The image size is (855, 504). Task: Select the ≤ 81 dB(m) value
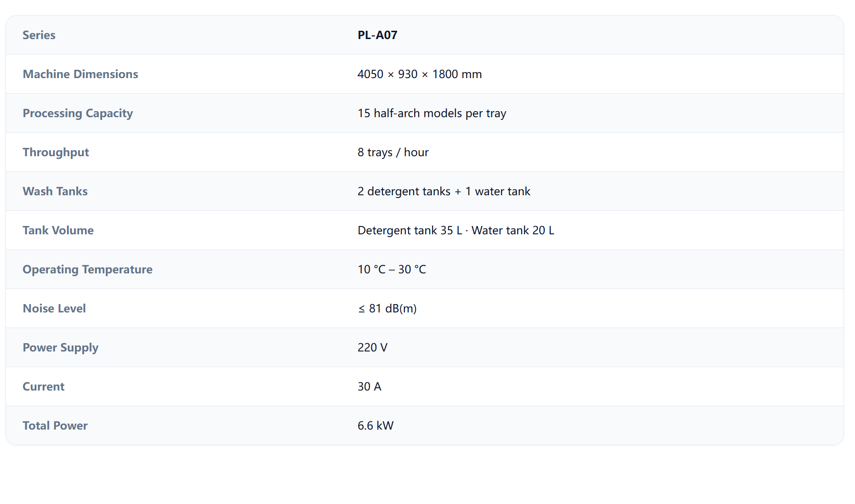387,308
